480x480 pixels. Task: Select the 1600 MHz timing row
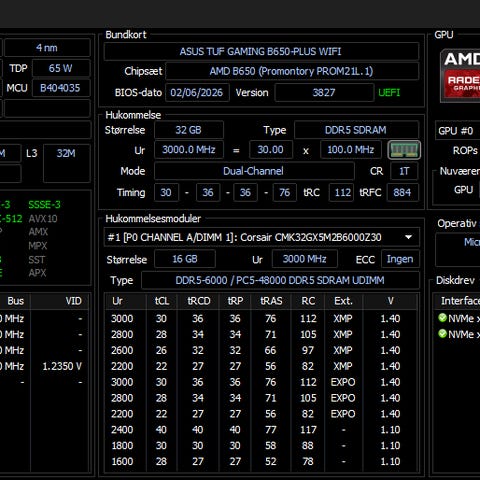[x=261, y=461]
